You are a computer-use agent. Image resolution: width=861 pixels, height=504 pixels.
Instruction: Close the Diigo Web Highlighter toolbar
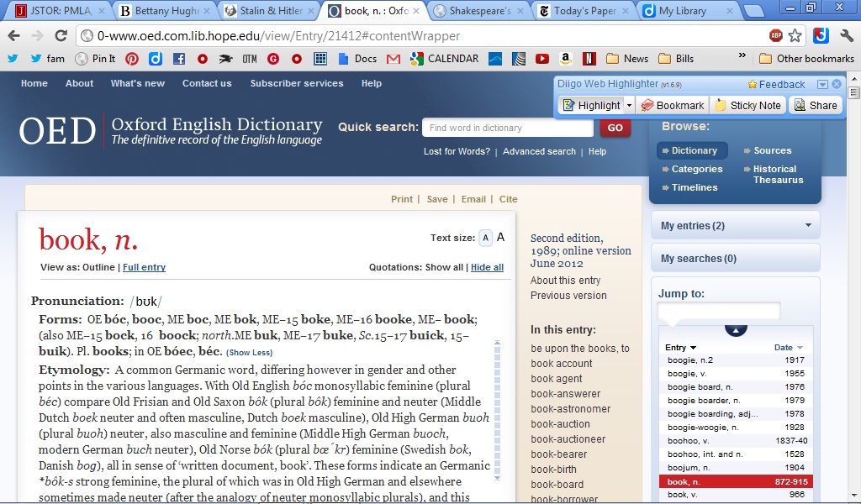point(837,85)
